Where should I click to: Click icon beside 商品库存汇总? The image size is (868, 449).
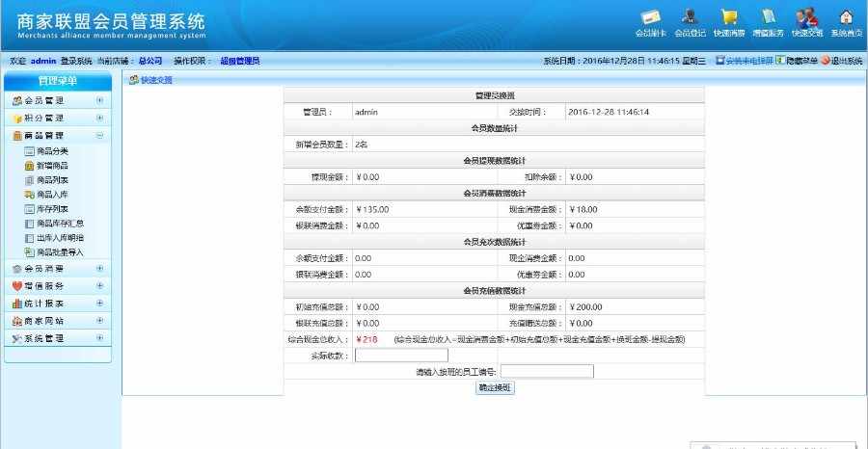point(29,224)
